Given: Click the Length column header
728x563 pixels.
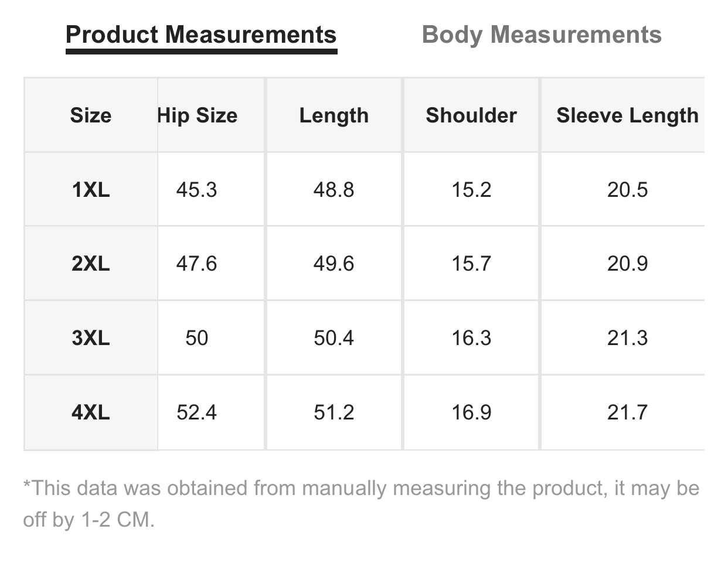Looking at the screenshot, I should coord(334,115).
